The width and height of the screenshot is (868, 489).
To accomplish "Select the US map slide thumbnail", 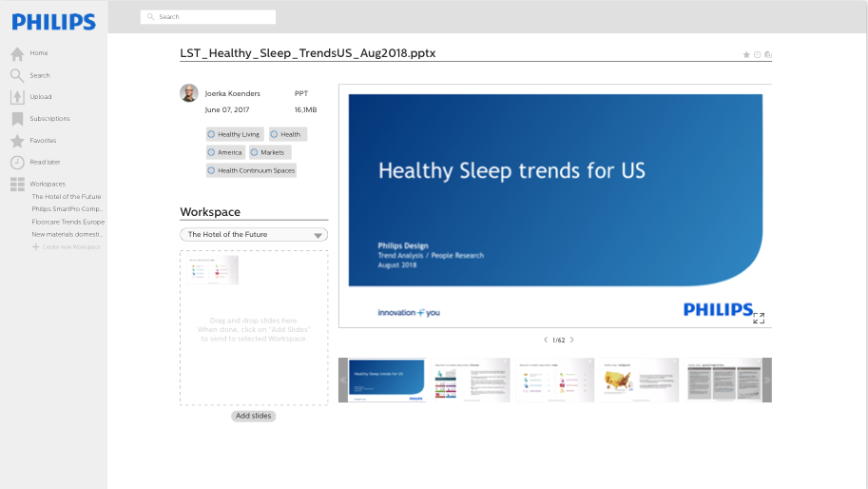I will 640,380.
